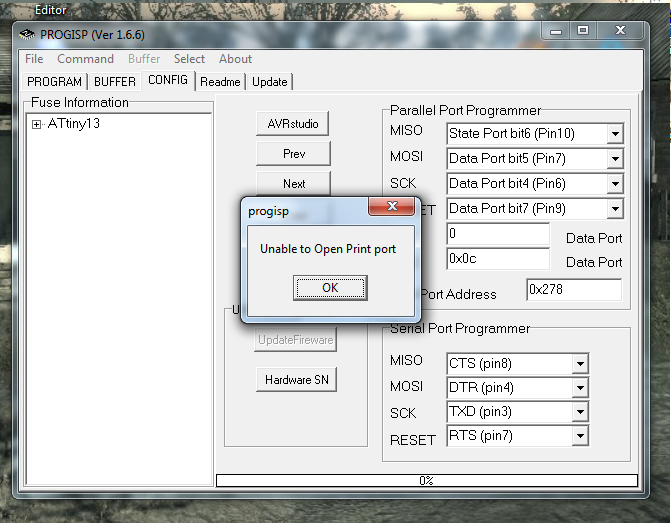Switch to the Update tab
Image resolution: width=671 pixels, height=523 pixels.
(x=270, y=81)
